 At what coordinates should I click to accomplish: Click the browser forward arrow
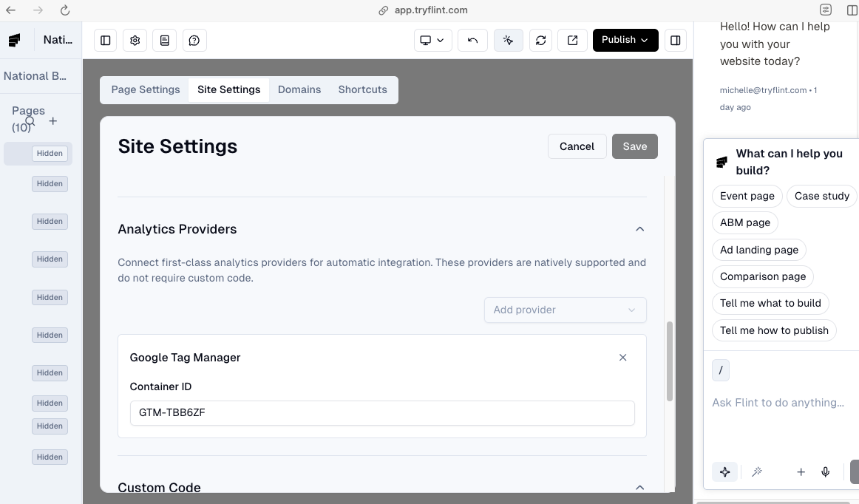pyautogui.click(x=38, y=10)
